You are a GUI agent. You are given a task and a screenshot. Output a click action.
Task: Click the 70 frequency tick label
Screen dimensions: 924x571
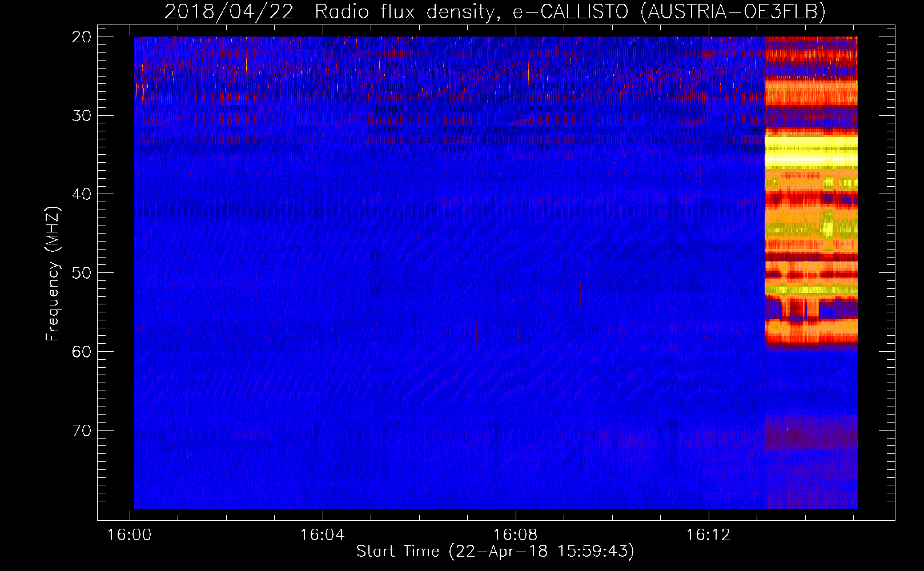point(82,431)
